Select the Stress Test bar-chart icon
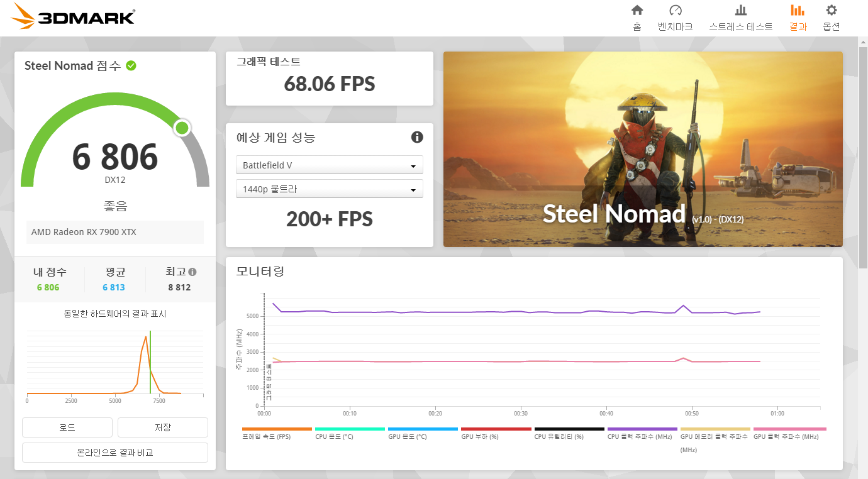Screen dimensions: 868x479 click(x=740, y=11)
